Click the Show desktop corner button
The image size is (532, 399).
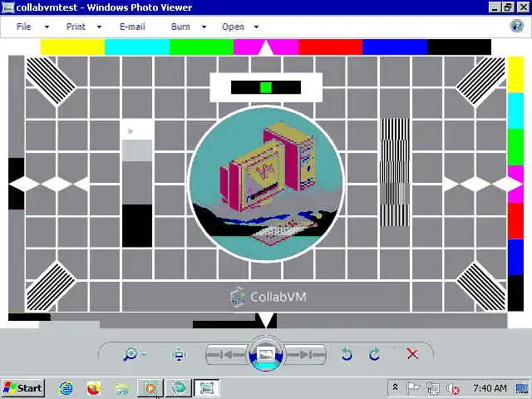523,388
